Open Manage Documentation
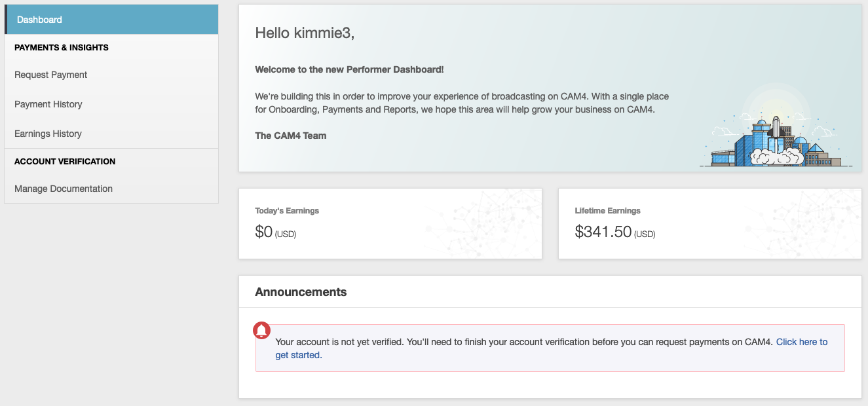The width and height of the screenshot is (868, 406). pos(64,189)
